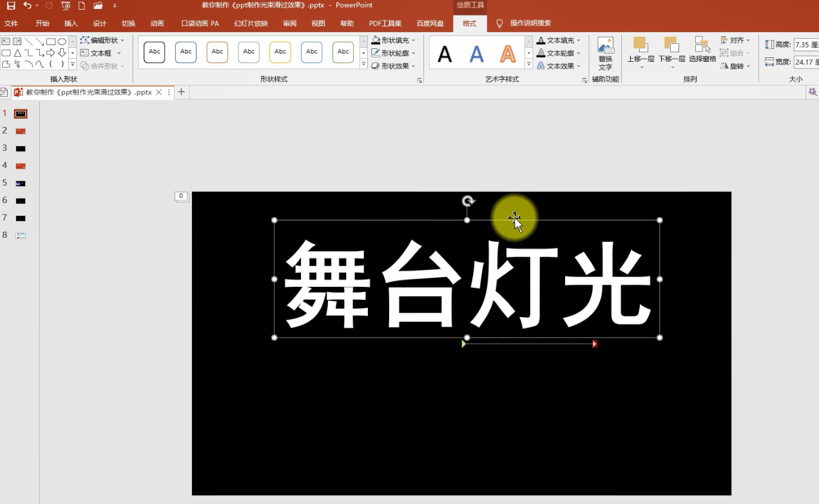819x504 pixels.
Task: Customize quick access toolbar dropdown arrow
Action: pos(115,6)
